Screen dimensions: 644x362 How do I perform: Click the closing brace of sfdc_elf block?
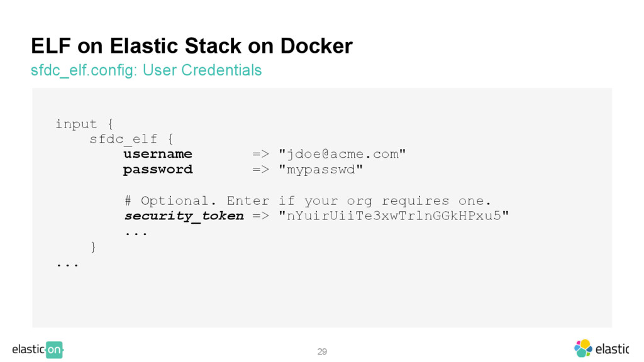[x=93, y=246]
